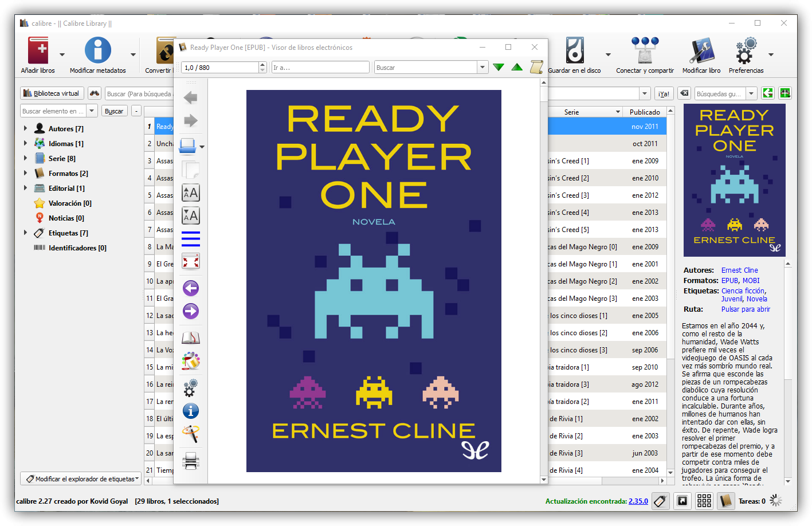
Task: Show book metadata info icon in viewer
Action: pos(191,411)
